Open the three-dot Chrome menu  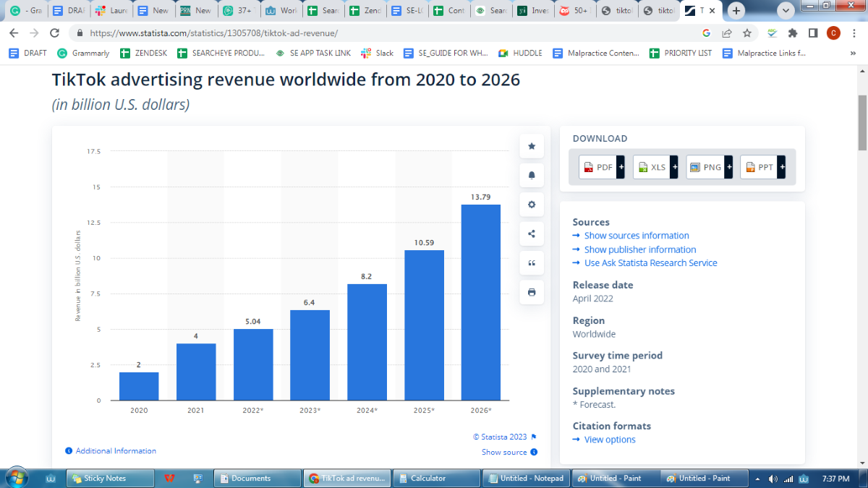(x=854, y=33)
